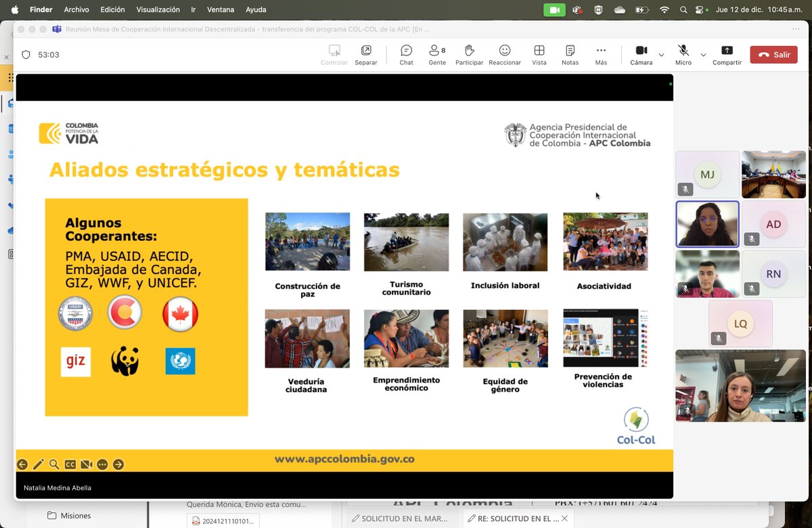Open the Reaccionar emoji reactions
This screenshot has width=812, height=528.
pos(505,55)
